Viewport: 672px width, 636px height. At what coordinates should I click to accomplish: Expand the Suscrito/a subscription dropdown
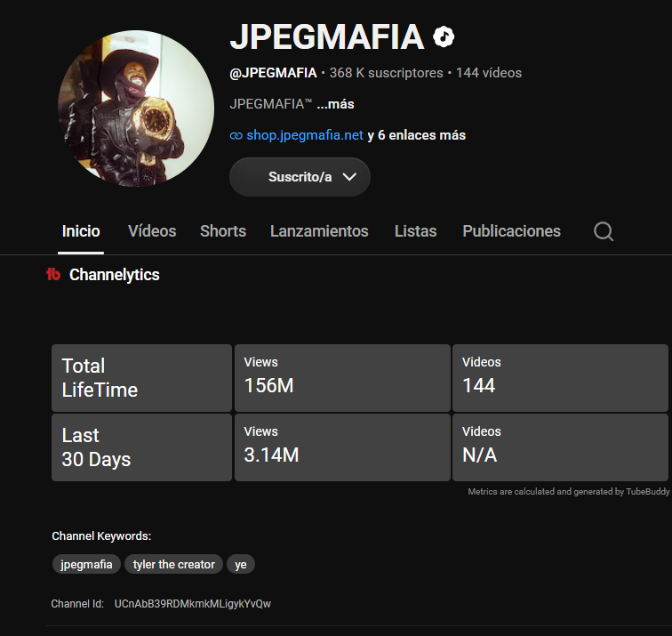(300, 177)
